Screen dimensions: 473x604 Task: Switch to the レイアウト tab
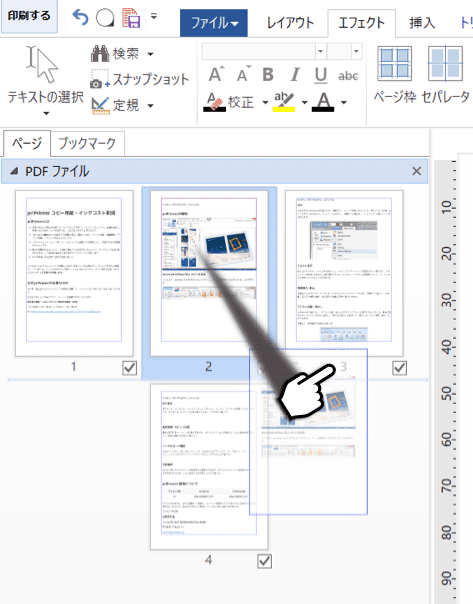tap(290, 23)
